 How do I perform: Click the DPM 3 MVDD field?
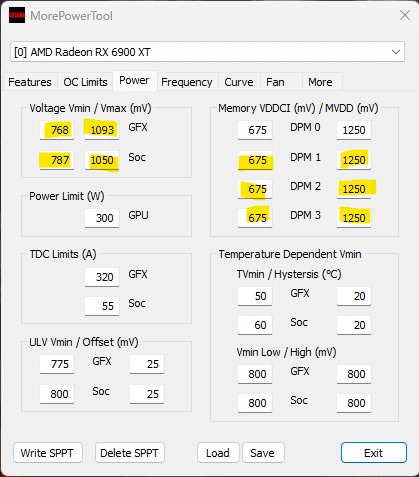[x=354, y=218]
